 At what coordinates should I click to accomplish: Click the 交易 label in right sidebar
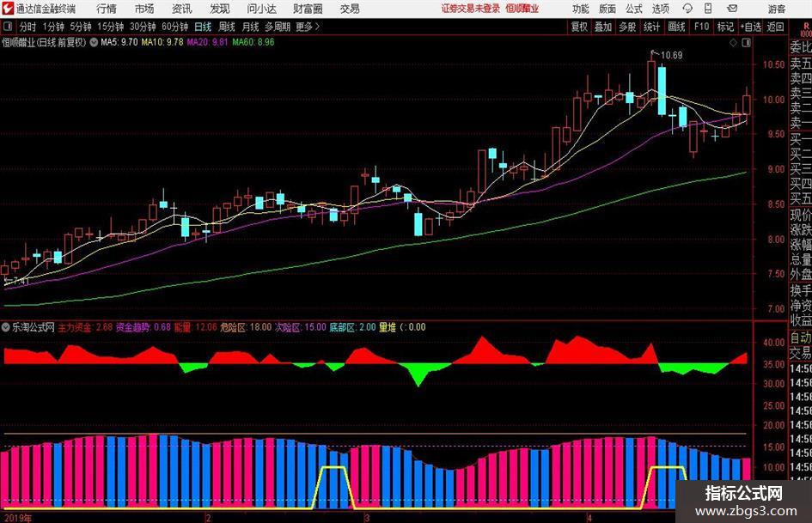tap(800, 353)
